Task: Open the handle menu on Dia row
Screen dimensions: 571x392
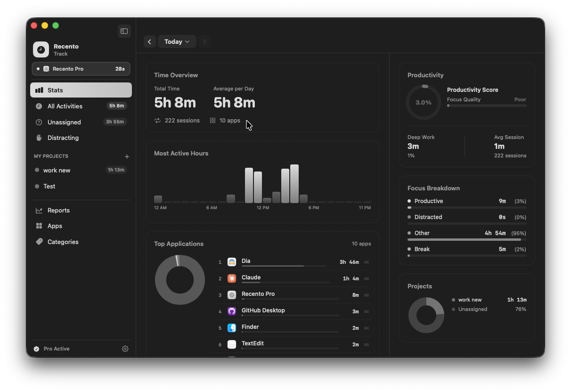Action: coord(367,262)
